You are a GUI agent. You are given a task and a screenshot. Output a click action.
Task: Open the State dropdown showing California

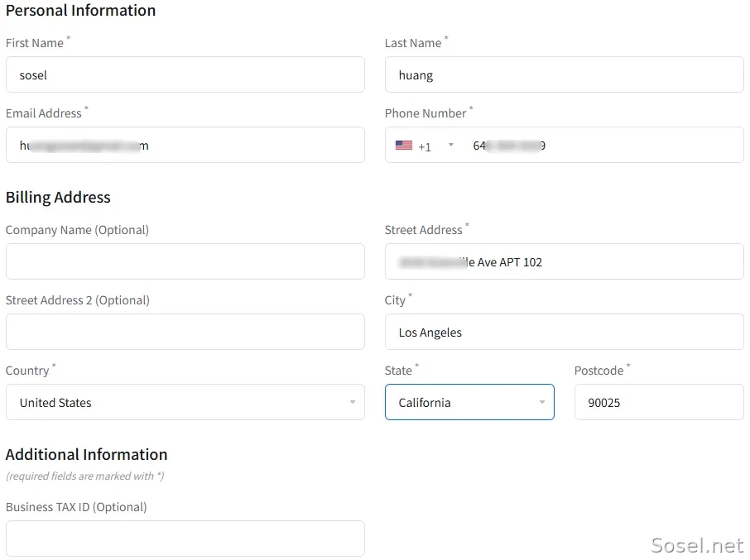[x=469, y=402]
